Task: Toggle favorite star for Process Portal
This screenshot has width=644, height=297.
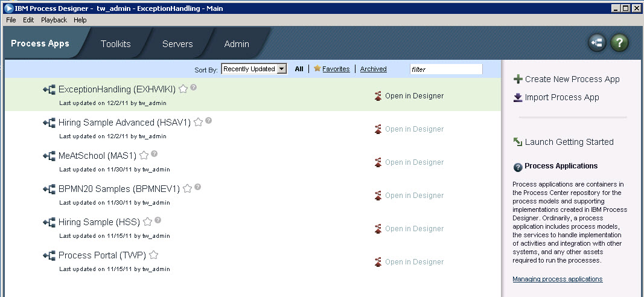Action: click(153, 255)
